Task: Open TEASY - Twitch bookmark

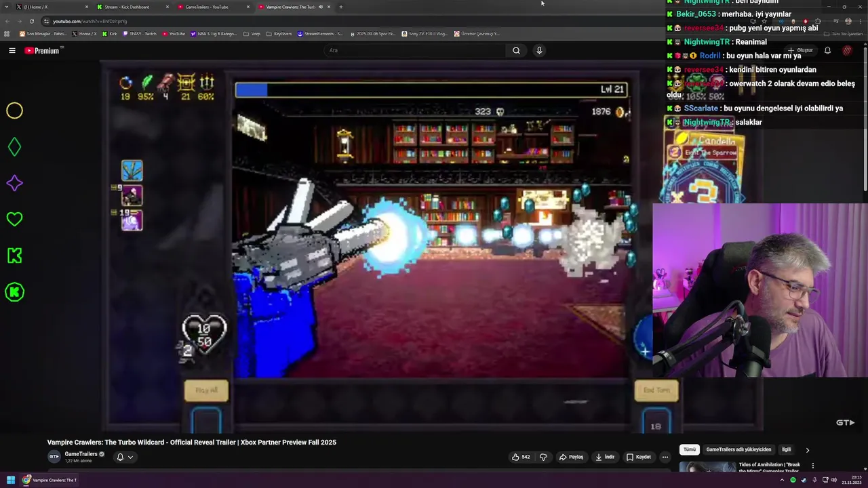Action: (139, 34)
